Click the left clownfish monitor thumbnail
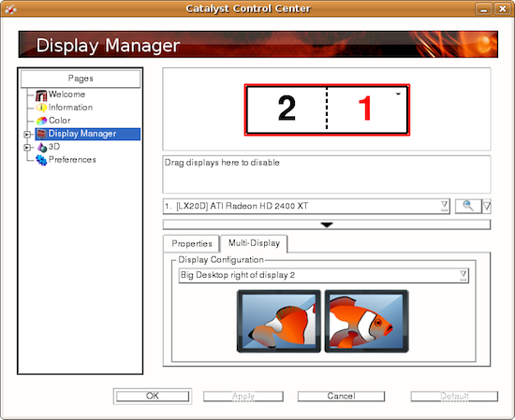 (278, 321)
